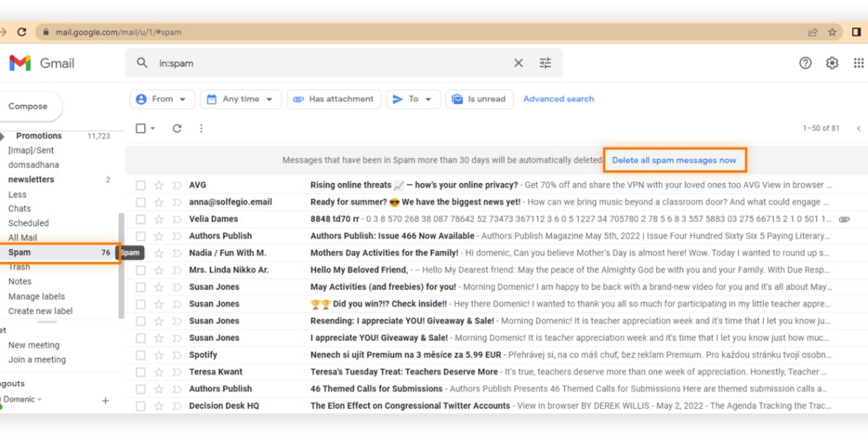Star the Nadia / Fun With M. email
The image size is (868, 434).
(159, 253)
